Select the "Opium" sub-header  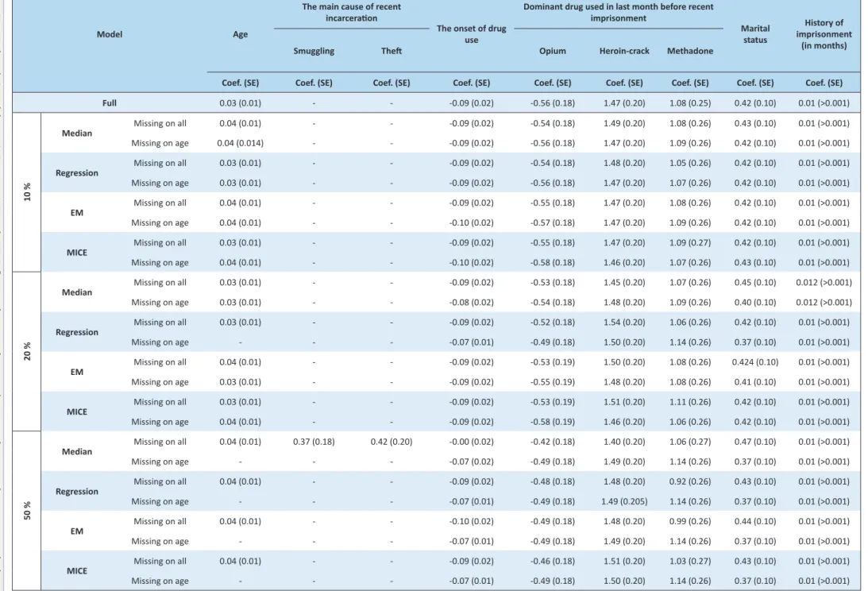(x=553, y=51)
